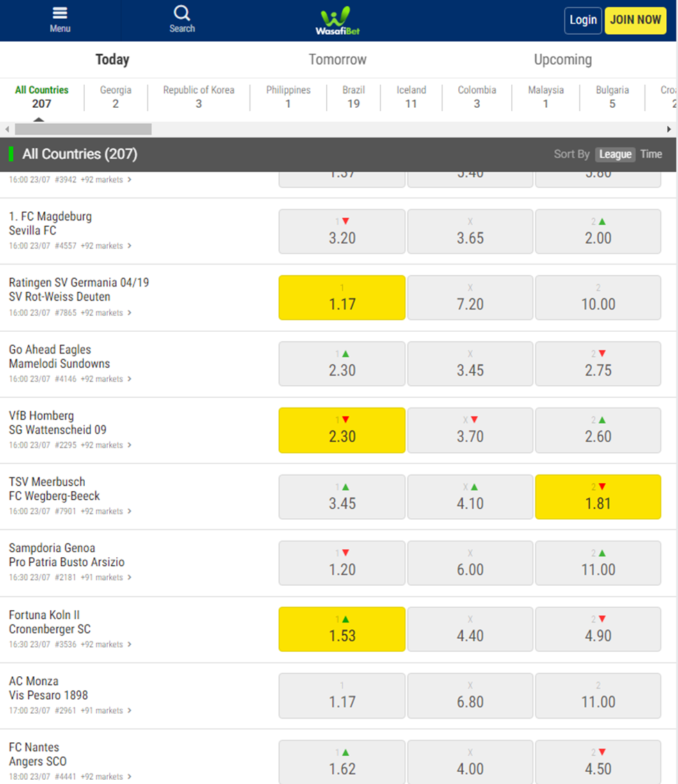The image size is (678, 784).
Task: Expand markets for Ratingen SV Germania match
Action: (106, 313)
